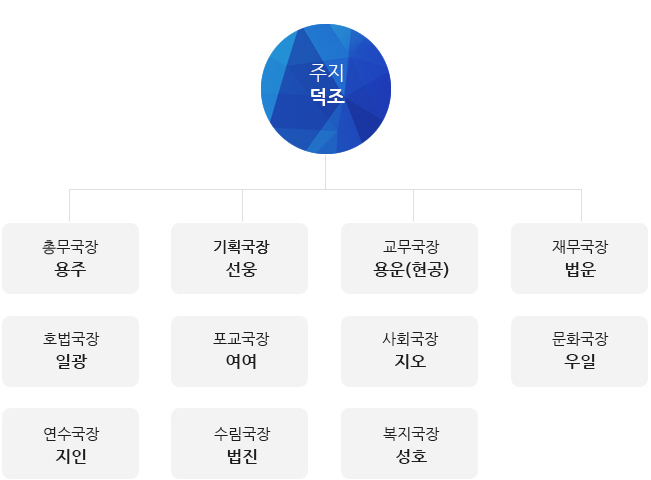Image resolution: width=651 pixels, height=480 pixels.
Task: Choose the 호법국장 일광 box
Action: pos(71,351)
